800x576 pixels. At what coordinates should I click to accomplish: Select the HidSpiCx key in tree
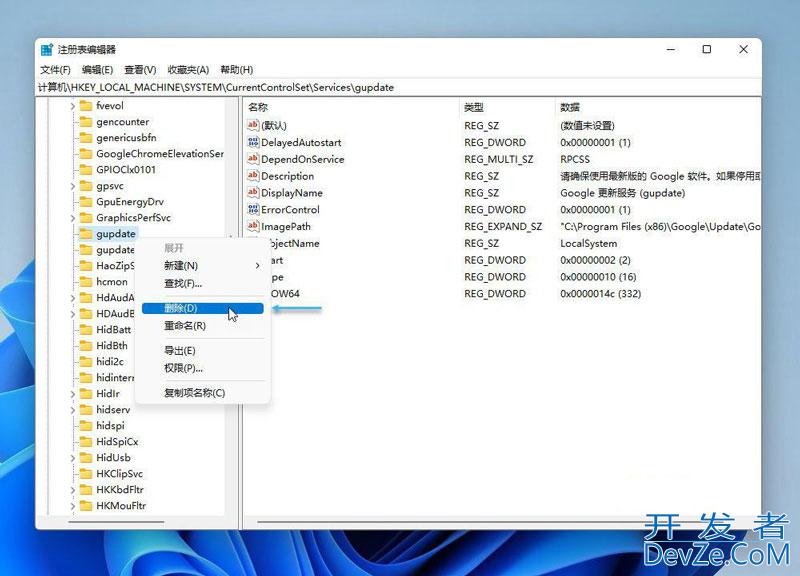click(117, 442)
